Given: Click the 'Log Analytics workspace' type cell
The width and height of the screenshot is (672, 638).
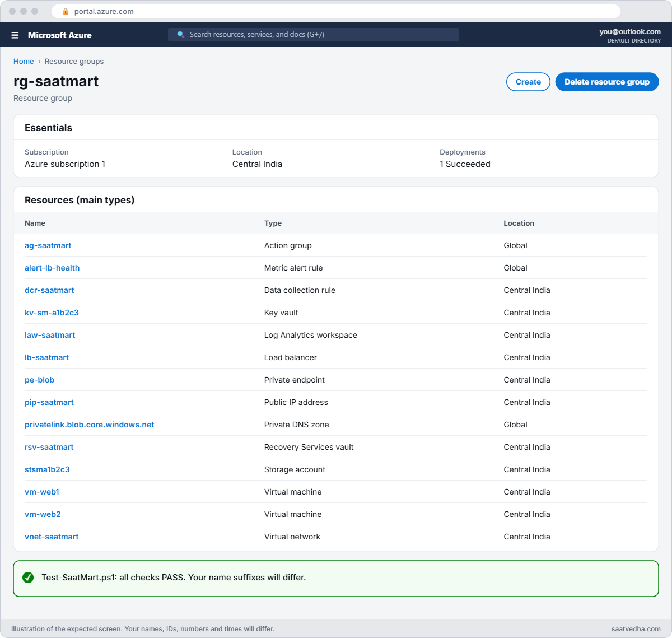Looking at the screenshot, I should click(x=311, y=335).
